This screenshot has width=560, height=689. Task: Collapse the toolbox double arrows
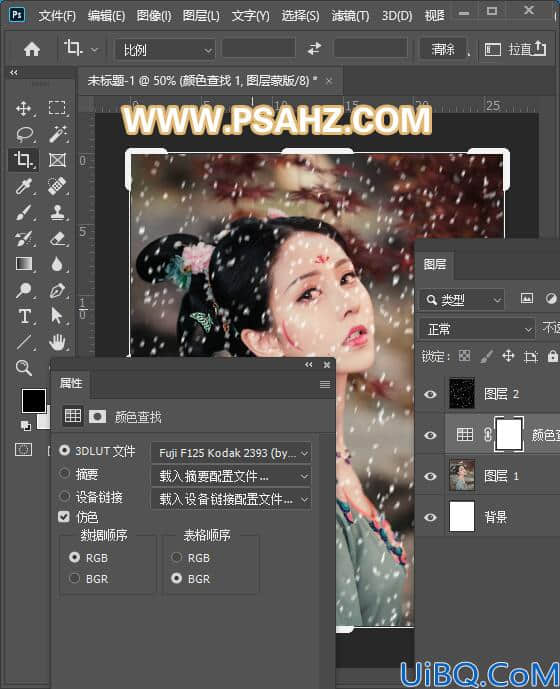pyautogui.click(x=14, y=73)
